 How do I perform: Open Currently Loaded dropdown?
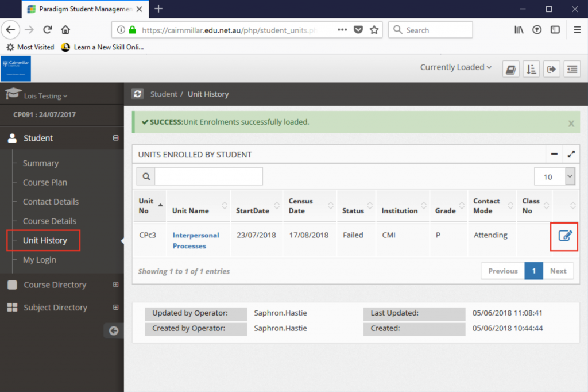(455, 67)
